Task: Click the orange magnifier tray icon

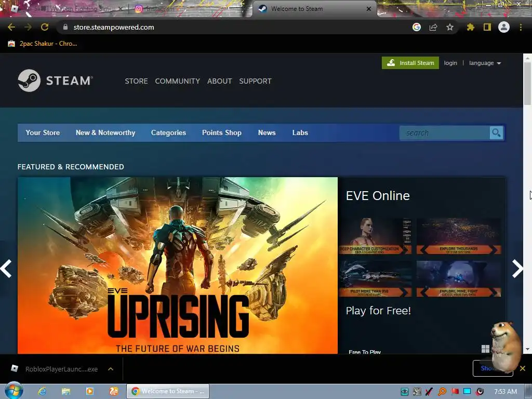Action: coord(442,392)
